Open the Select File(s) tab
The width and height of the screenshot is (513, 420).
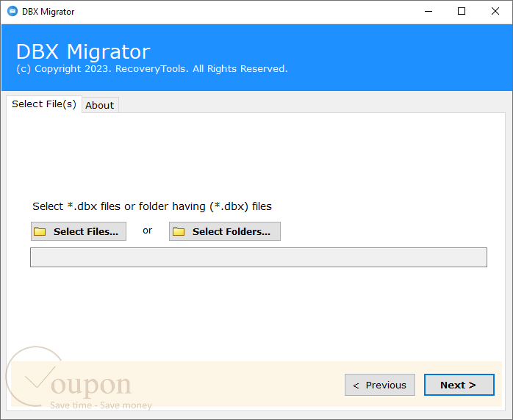44,104
